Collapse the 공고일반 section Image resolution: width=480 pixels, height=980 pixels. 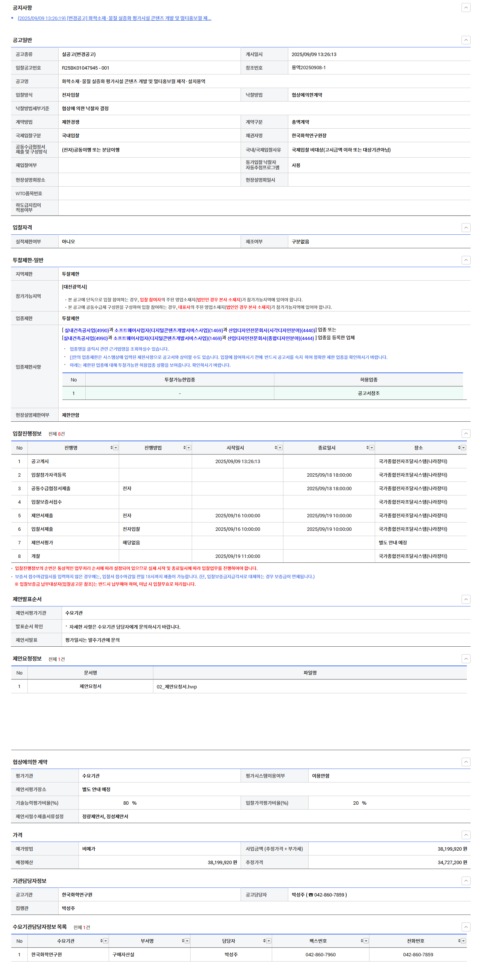466,40
